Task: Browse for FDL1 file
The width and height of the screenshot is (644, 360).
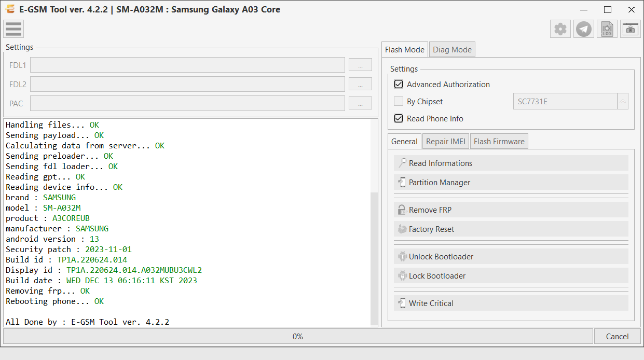Action: tap(360, 65)
